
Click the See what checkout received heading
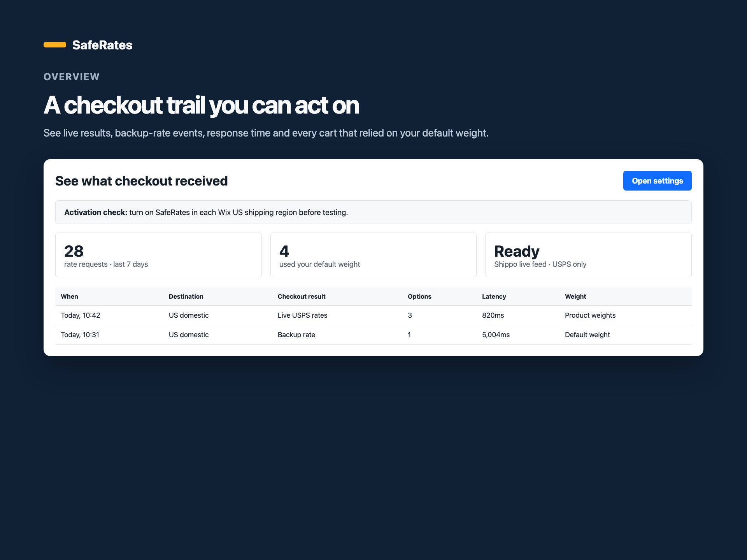(142, 181)
